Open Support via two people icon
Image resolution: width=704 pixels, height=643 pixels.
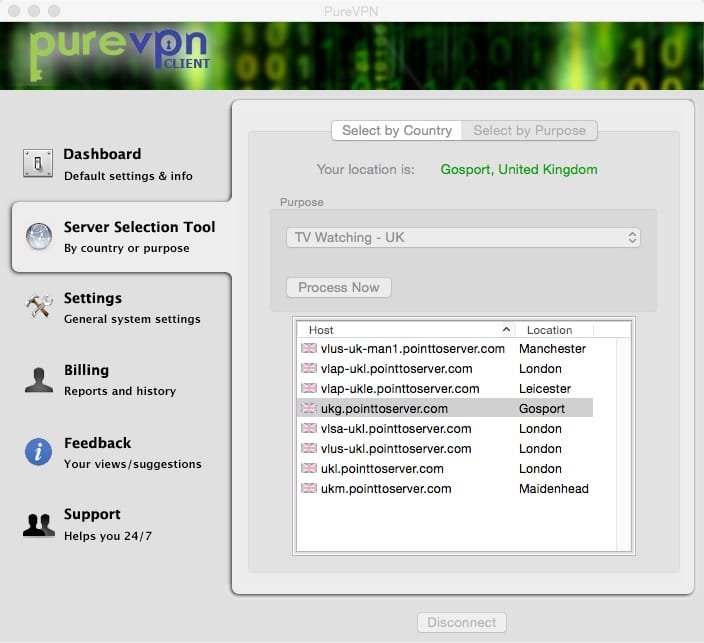coord(38,524)
